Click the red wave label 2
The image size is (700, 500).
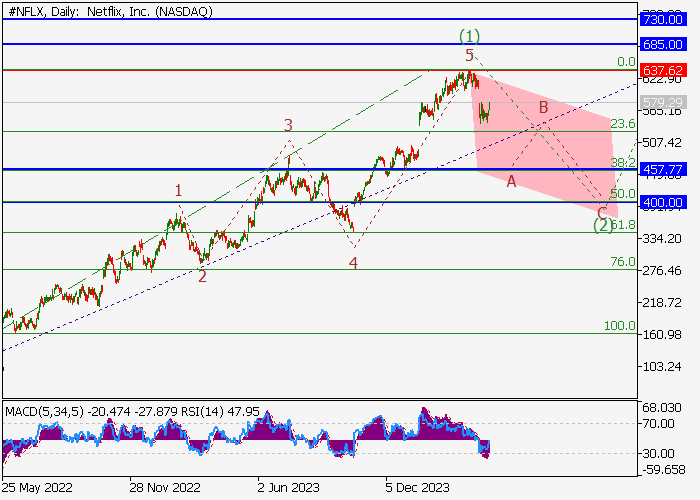(x=202, y=277)
